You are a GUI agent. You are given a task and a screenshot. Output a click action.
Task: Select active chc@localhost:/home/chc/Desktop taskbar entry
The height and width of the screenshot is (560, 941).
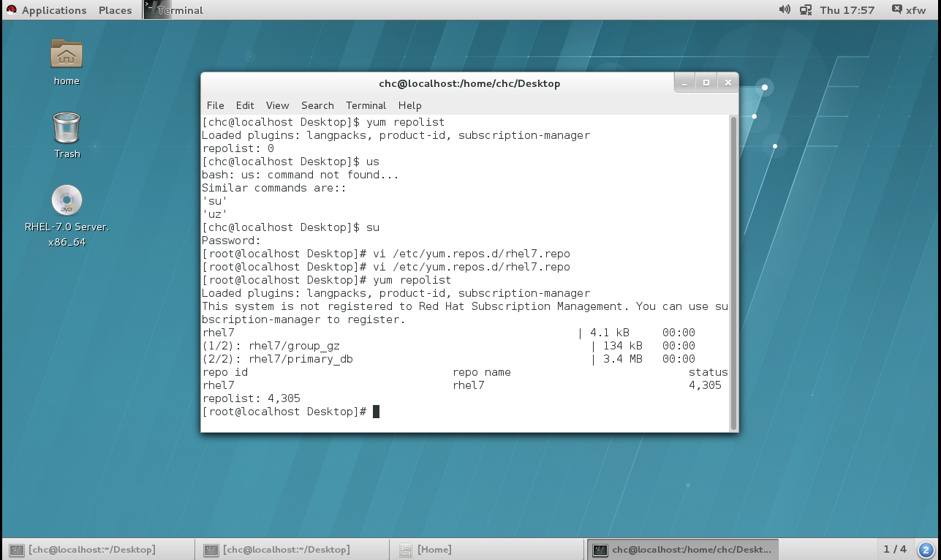[682, 549]
